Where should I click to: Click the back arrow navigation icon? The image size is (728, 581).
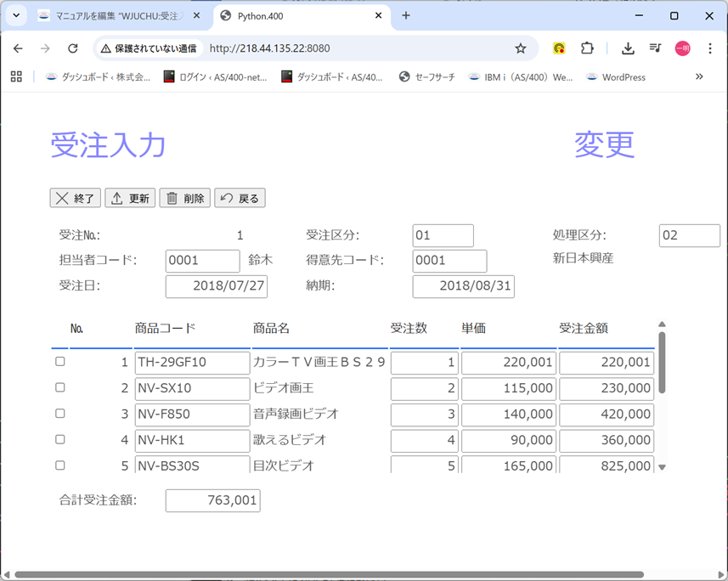pos(18,48)
